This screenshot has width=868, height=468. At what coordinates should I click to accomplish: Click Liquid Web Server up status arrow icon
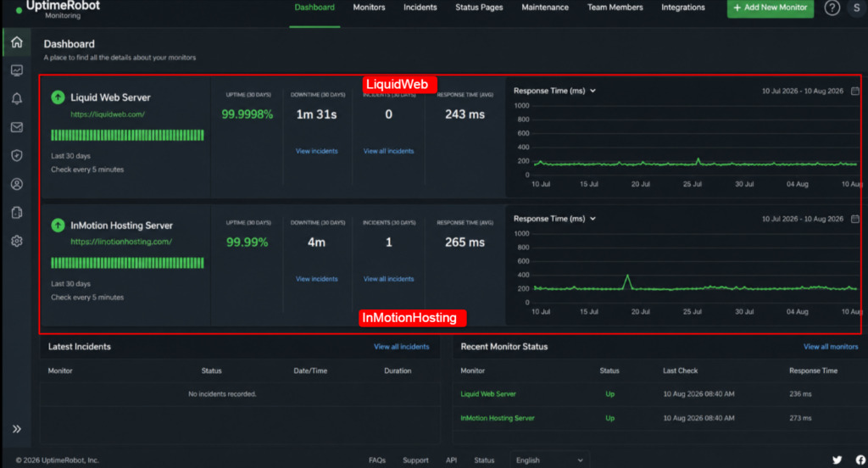58,97
